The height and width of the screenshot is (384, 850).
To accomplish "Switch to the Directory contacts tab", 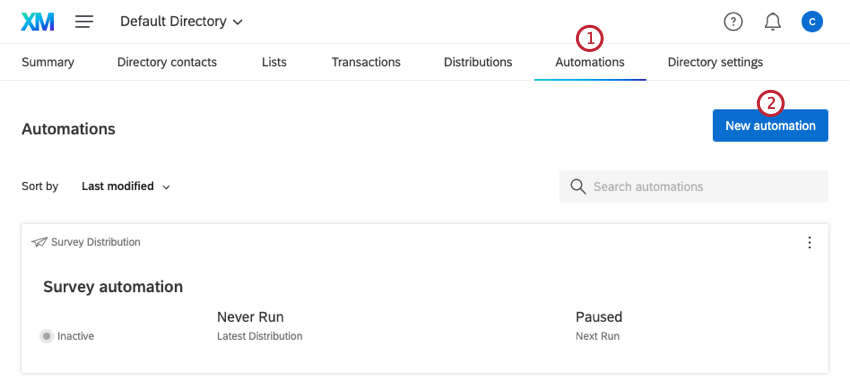I will (x=167, y=62).
